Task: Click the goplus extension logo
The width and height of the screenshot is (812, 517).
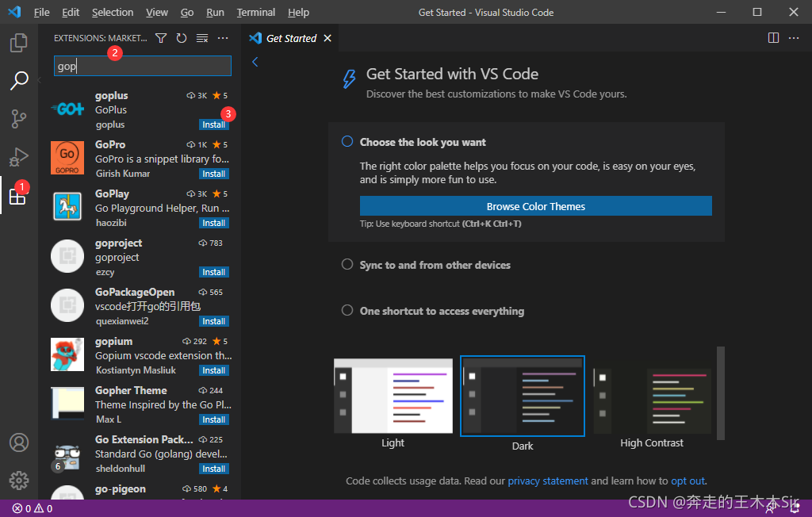Action: pyautogui.click(x=67, y=109)
